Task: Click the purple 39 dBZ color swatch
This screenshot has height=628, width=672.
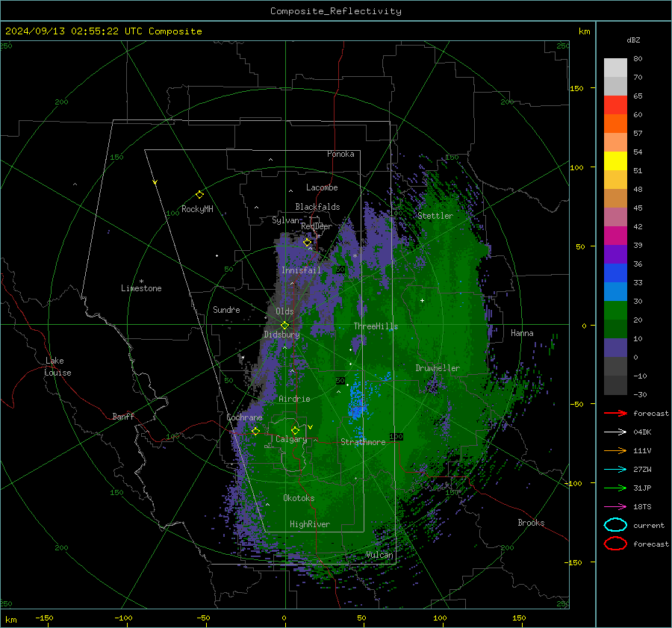Action: (615, 254)
